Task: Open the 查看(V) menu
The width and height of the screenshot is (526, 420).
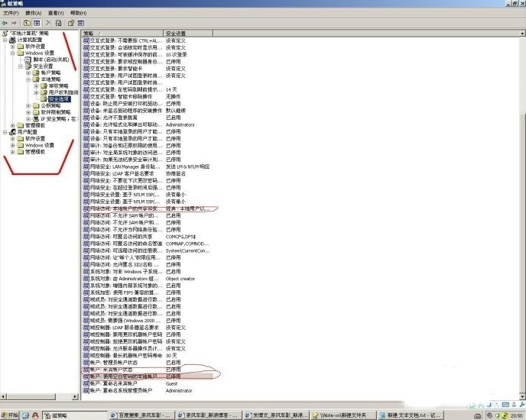Action: pos(55,13)
